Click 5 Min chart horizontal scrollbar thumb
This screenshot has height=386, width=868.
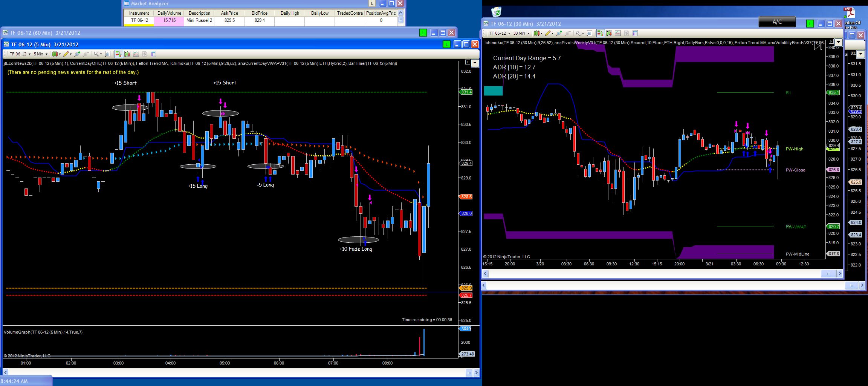469,373
